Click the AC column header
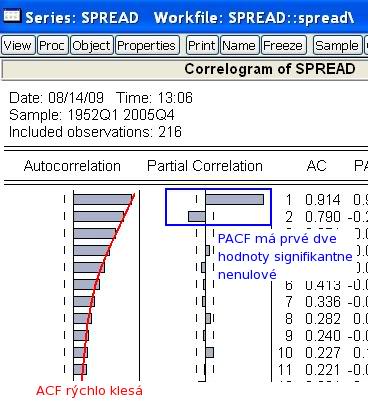 [316, 166]
